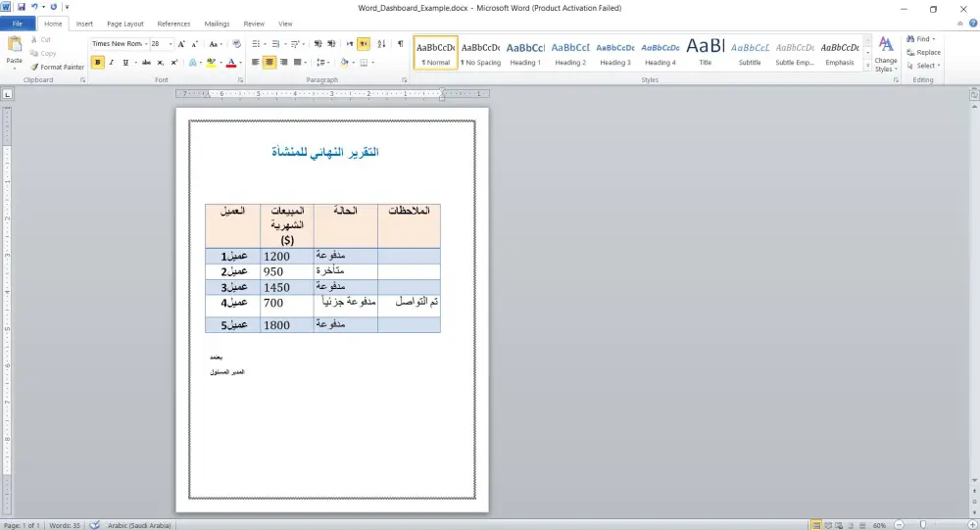This screenshot has height=530, width=980.
Task: Switch to the Mailings tab
Action: 217,24
